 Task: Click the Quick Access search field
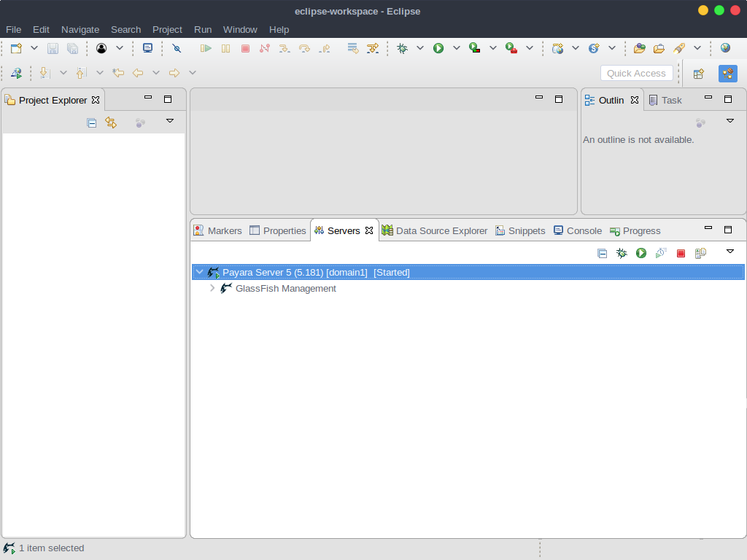coord(636,74)
